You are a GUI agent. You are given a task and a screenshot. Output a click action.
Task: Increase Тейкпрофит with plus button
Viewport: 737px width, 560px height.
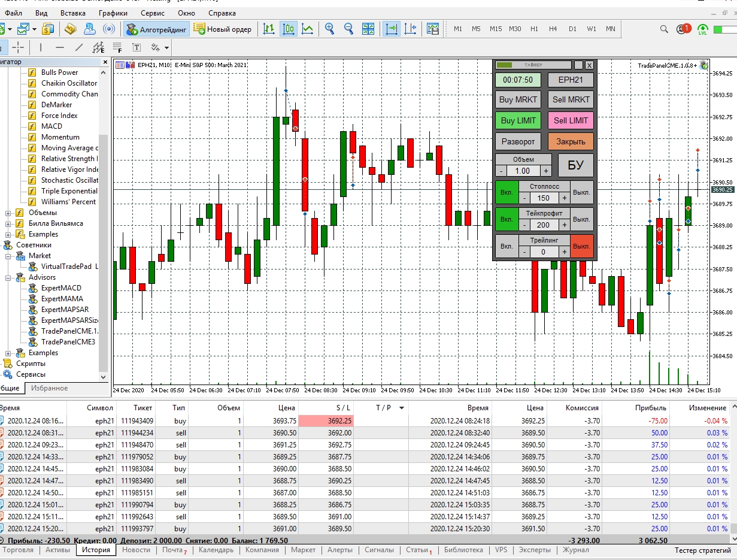tap(564, 225)
